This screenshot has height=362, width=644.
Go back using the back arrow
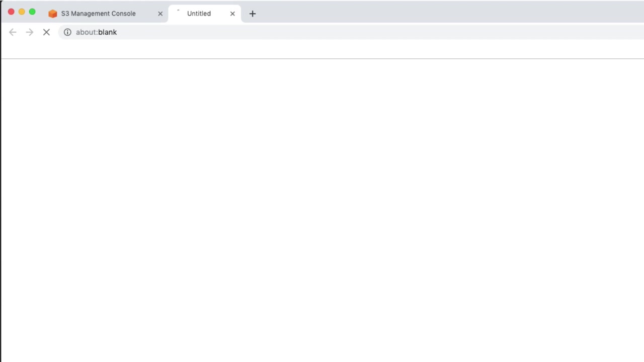click(x=13, y=32)
